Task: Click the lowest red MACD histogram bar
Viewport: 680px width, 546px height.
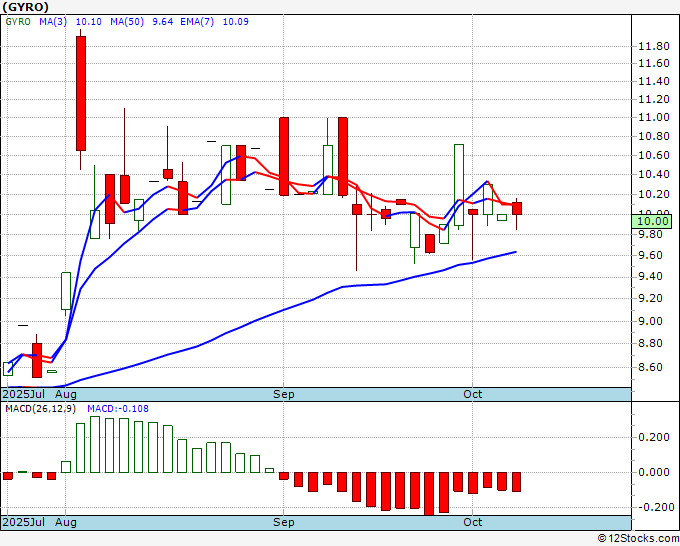Action: pyautogui.click(x=429, y=494)
